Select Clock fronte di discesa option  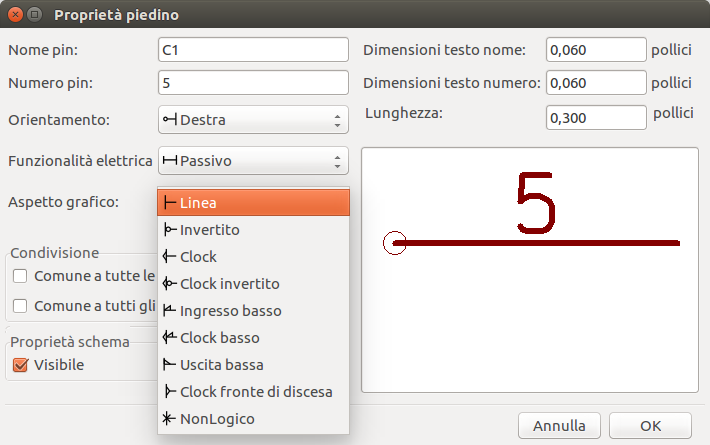[x=255, y=392]
